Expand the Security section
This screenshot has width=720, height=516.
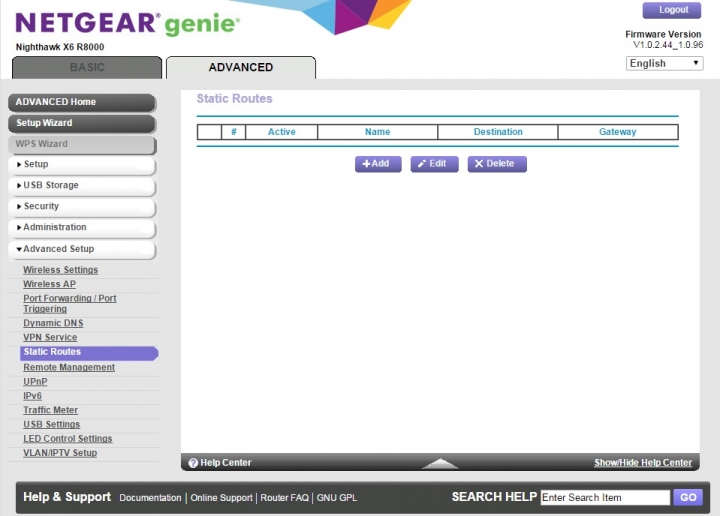point(82,207)
